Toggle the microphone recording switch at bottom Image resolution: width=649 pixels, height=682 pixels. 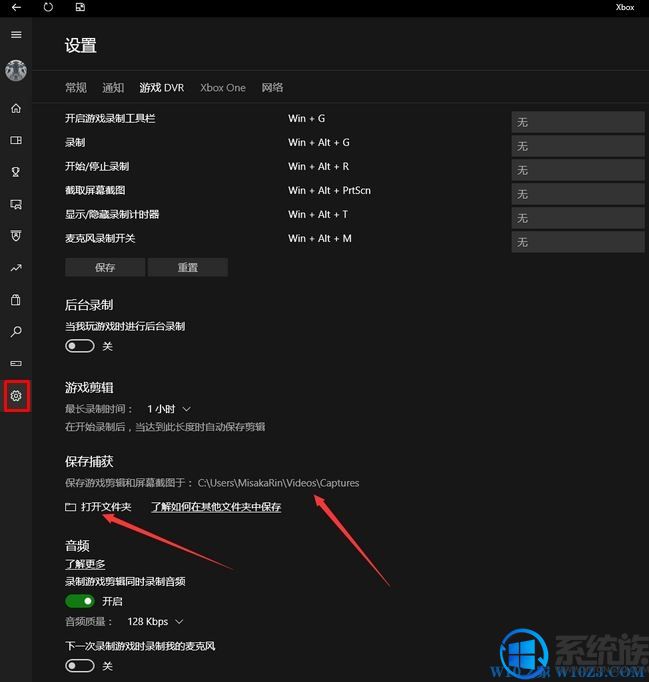tap(80, 665)
